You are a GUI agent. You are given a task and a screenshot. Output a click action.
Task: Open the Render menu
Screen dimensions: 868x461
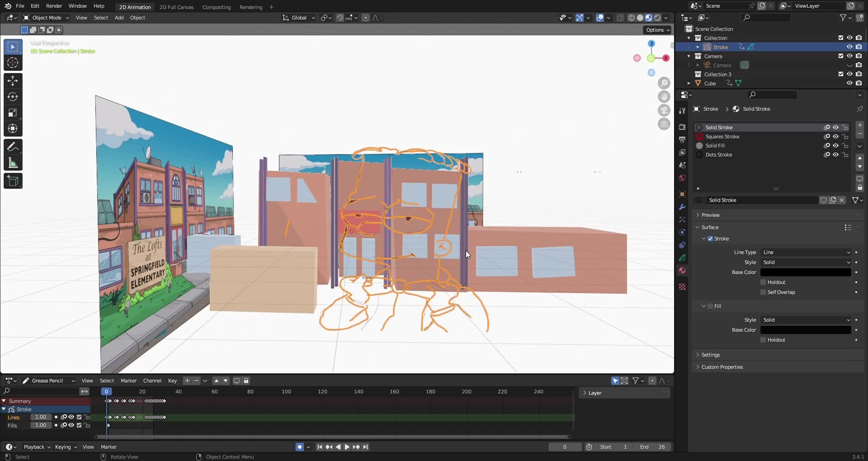point(54,6)
